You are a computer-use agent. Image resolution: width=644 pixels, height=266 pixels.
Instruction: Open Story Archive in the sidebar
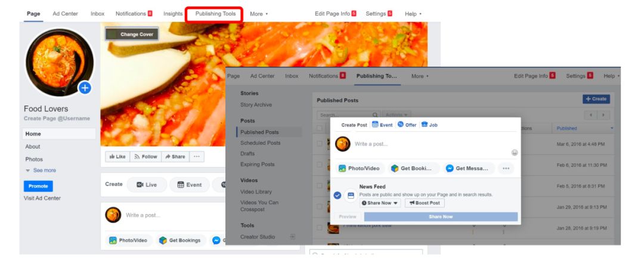pos(256,105)
